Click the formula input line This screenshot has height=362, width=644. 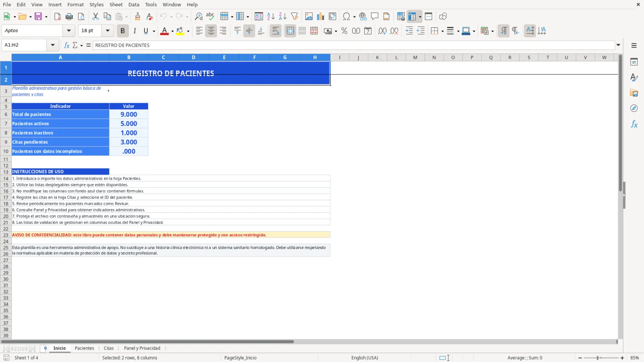(x=353, y=45)
